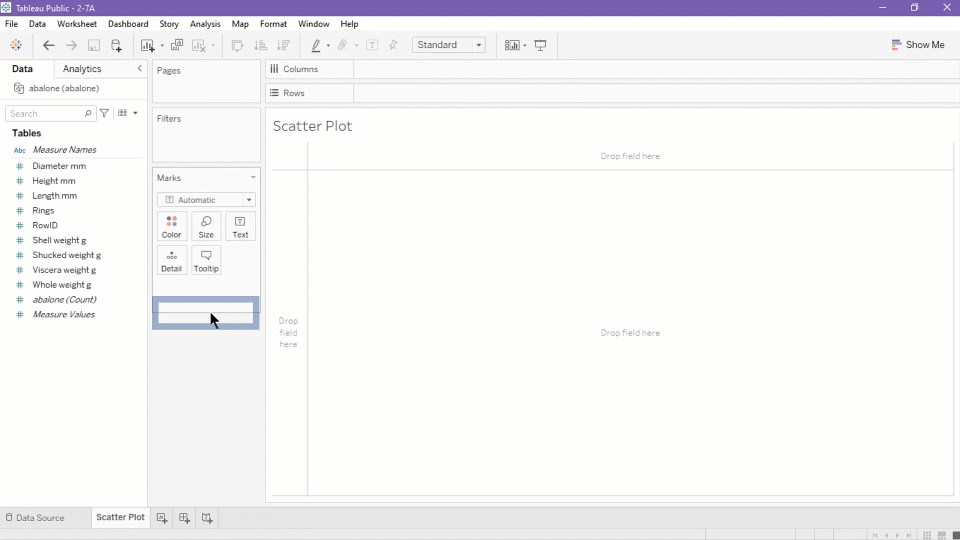The width and height of the screenshot is (960, 540).
Task: Click the new dashboard tab icon
Action: [184, 518]
